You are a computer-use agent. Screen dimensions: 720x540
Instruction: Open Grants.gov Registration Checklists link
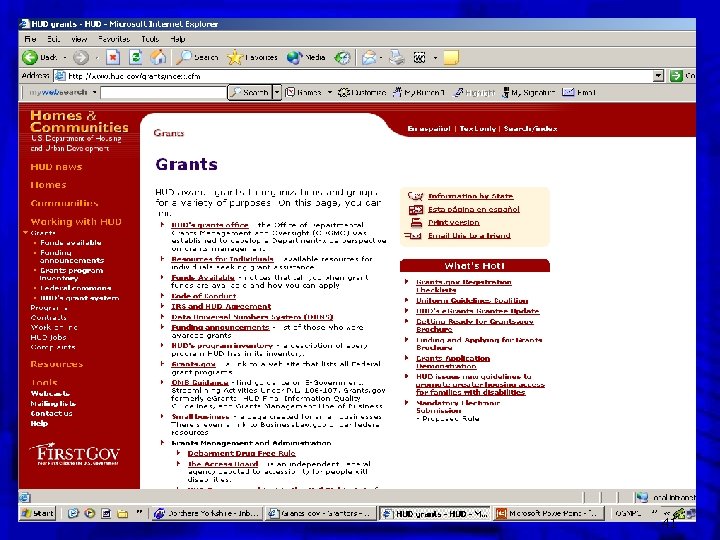click(464, 286)
